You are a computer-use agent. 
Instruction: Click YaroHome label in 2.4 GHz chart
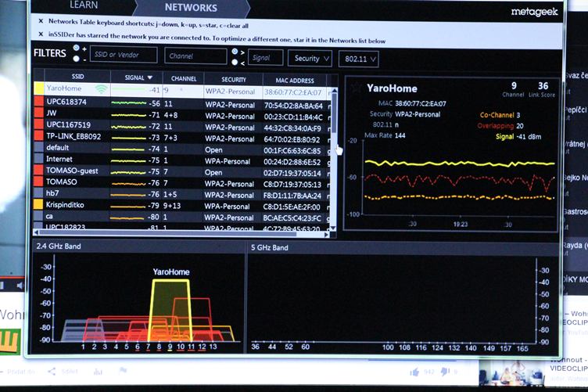coord(171,272)
